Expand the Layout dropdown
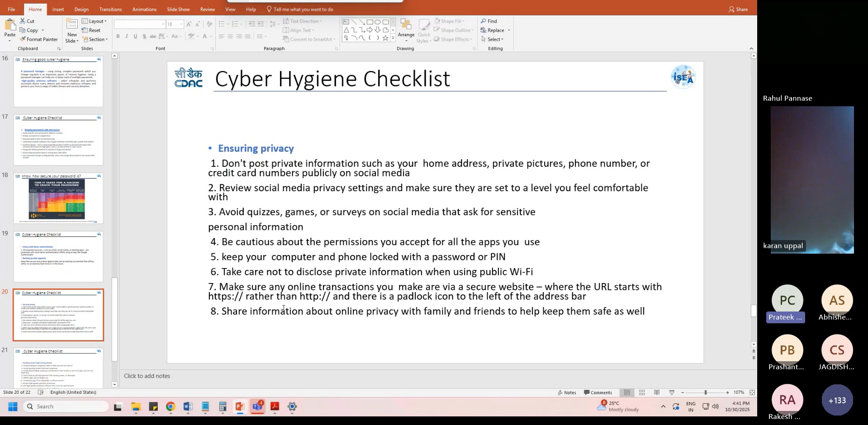 coord(94,21)
